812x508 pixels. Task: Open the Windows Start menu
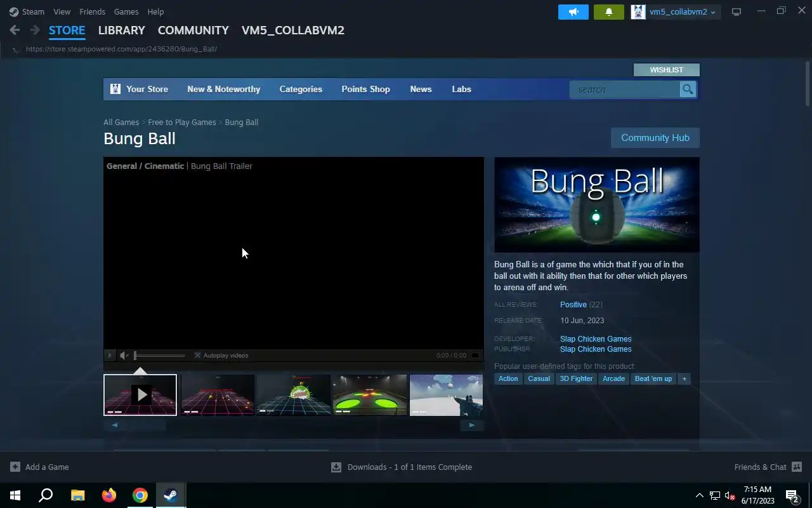point(15,495)
